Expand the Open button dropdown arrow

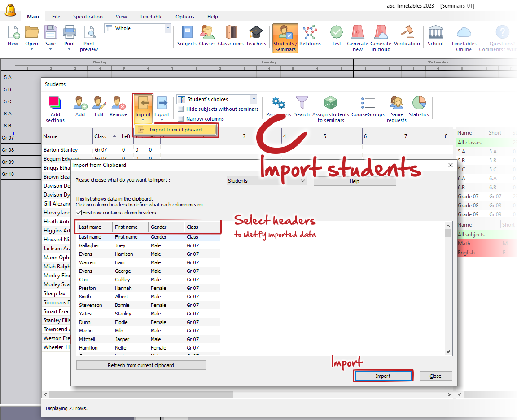pyautogui.click(x=32, y=49)
